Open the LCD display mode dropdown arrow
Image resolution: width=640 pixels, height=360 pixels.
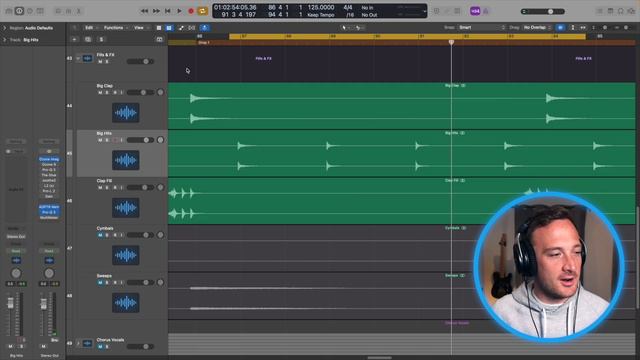pos(424,11)
